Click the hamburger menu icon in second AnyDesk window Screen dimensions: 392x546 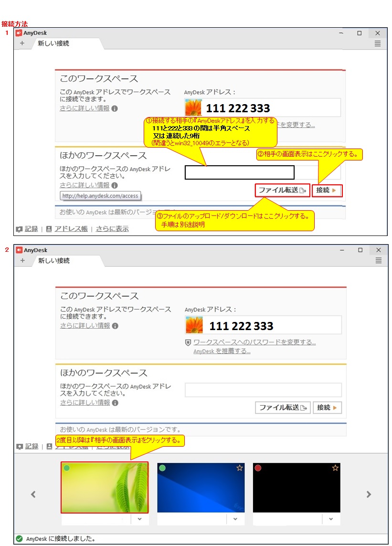(x=379, y=260)
